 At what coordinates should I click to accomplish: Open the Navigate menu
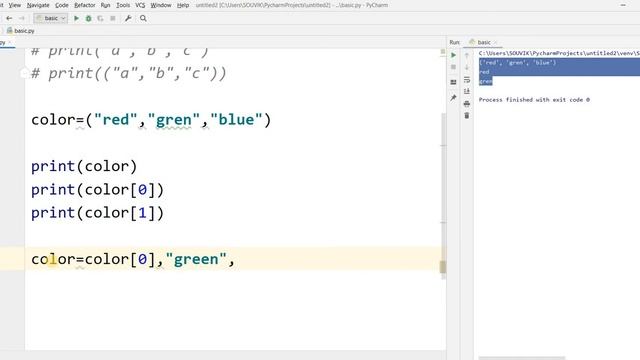38,5
